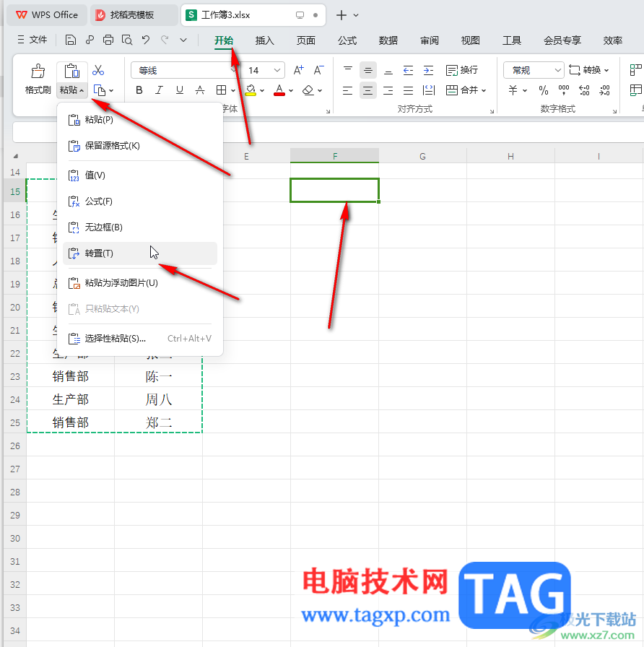Toggle Wrap Text (换行)

click(461, 70)
